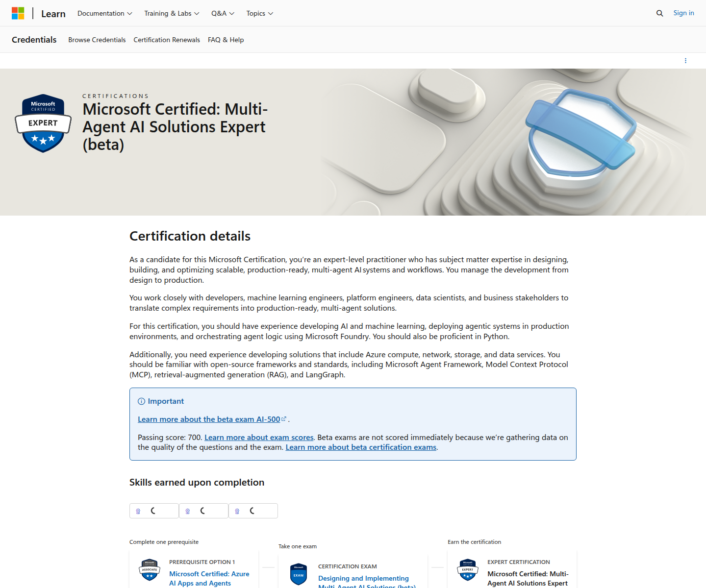The height and width of the screenshot is (588, 706).
Task: Expand the Topics dropdown
Action: point(260,13)
